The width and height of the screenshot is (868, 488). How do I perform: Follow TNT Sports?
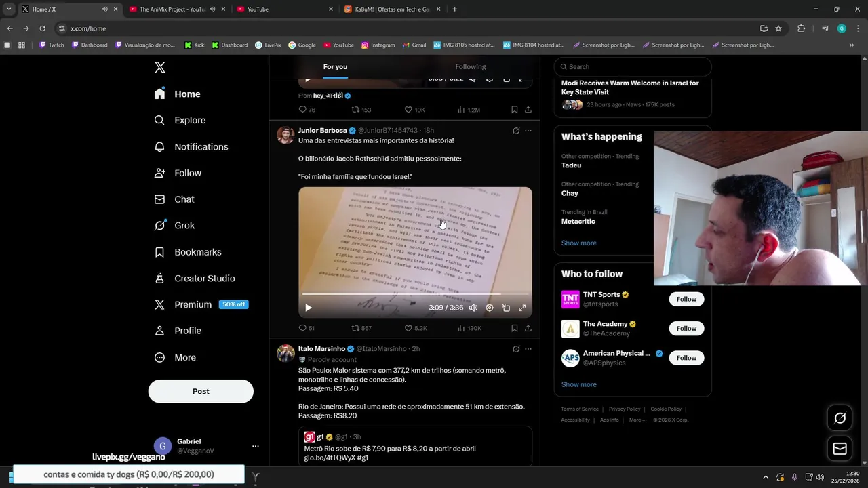[x=686, y=299]
